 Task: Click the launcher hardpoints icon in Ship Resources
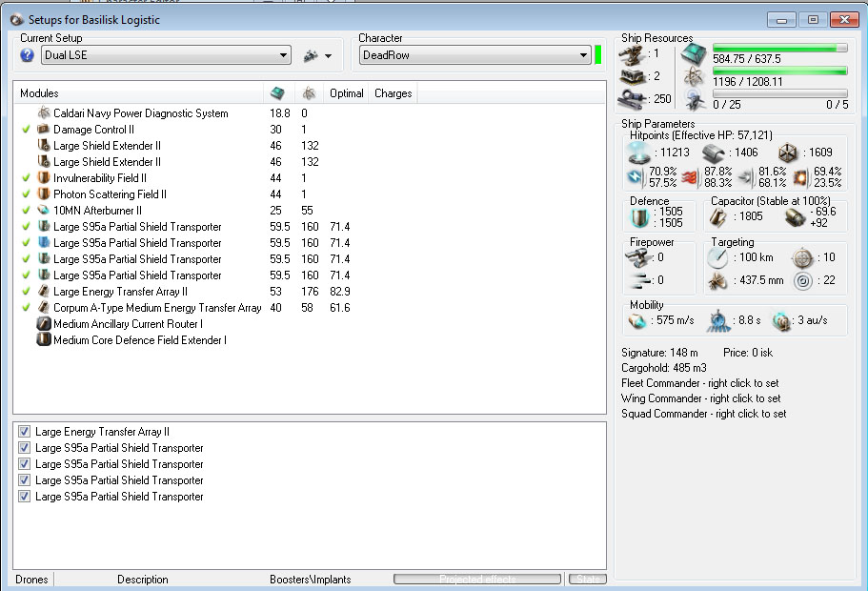(631, 76)
